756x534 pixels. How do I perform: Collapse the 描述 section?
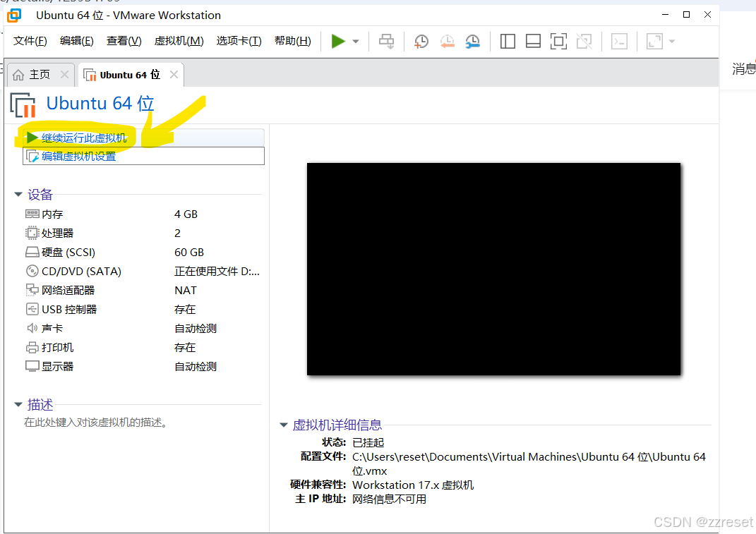pos(18,404)
